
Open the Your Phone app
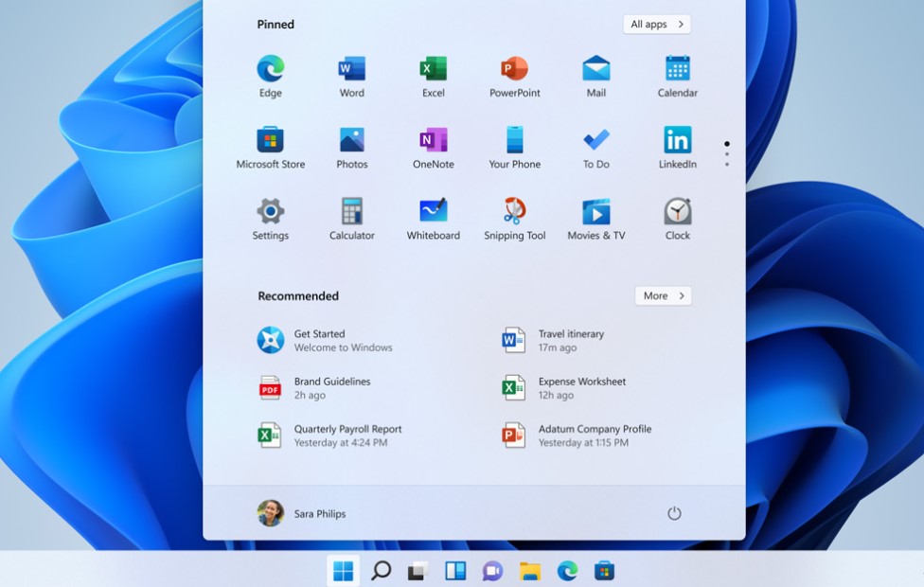click(x=514, y=141)
